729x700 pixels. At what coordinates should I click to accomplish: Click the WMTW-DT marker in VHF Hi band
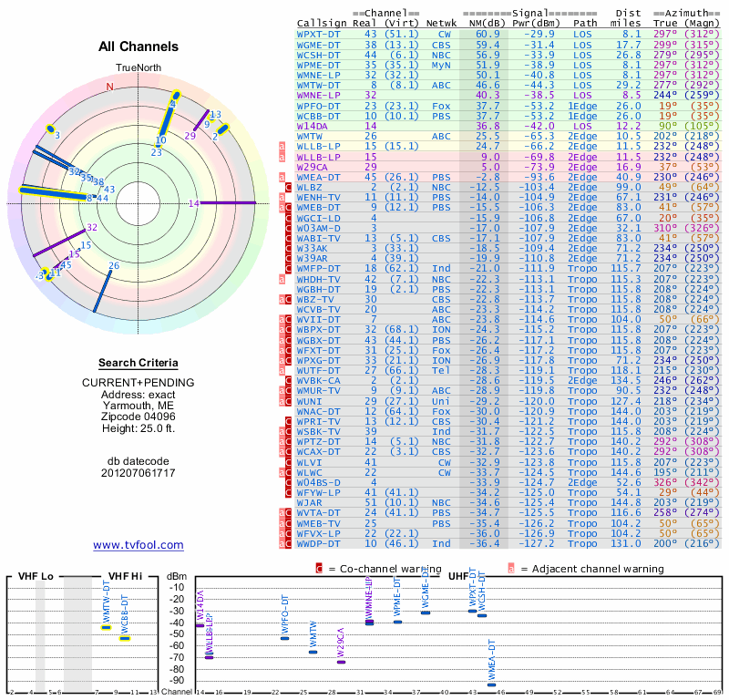pyautogui.click(x=107, y=627)
